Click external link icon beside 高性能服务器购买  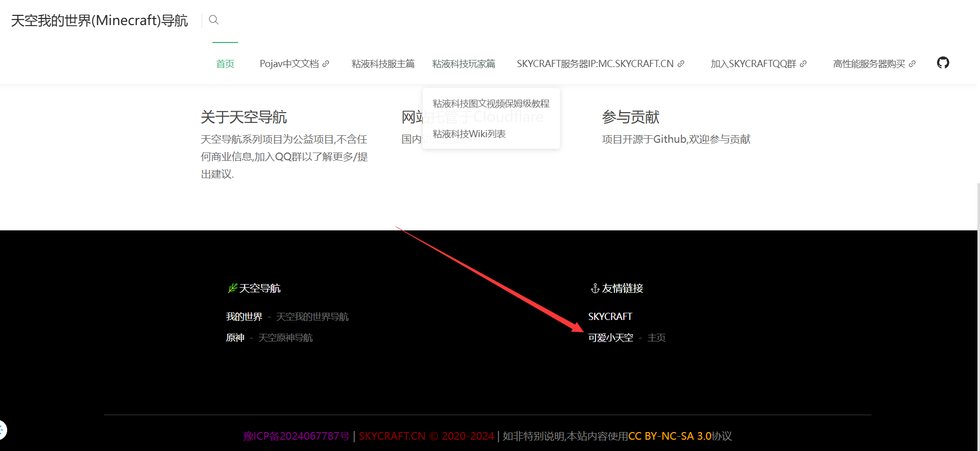point(912,64)
